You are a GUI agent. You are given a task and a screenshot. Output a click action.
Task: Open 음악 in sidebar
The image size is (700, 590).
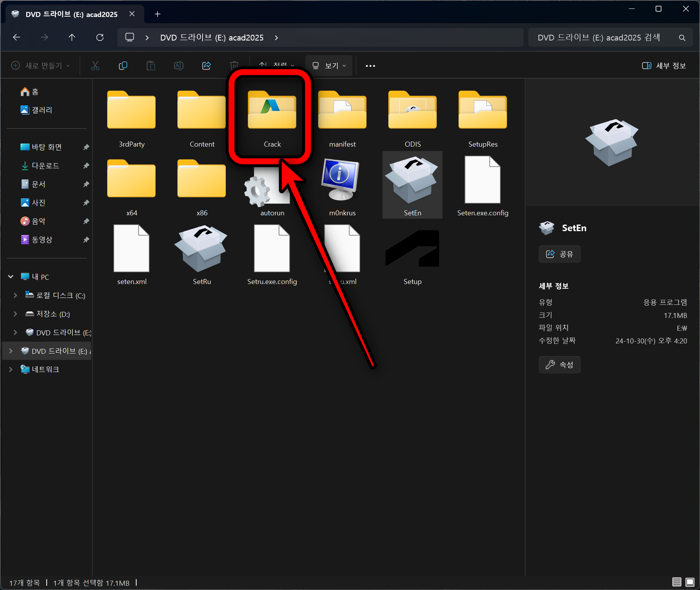[x=33, y=221]
